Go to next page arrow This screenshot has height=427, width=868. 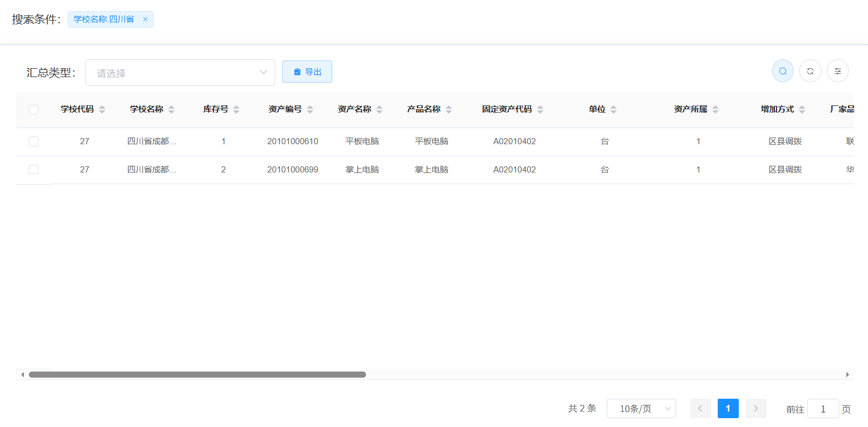click(x=755, y=409)
